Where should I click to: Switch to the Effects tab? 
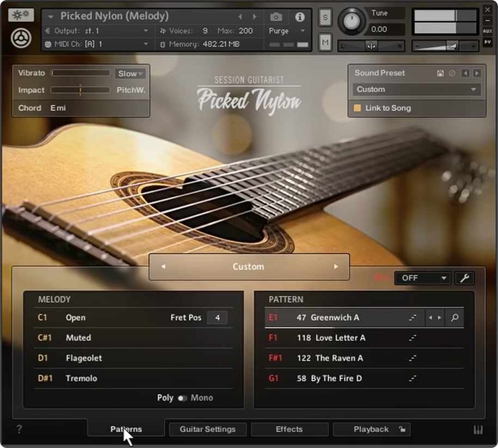[x=290, y=430]
